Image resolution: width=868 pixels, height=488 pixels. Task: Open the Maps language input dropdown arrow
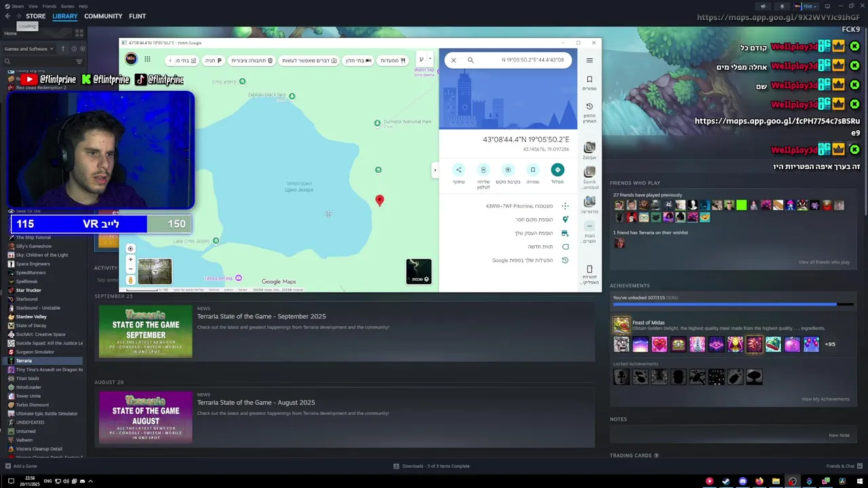[x=429, y=59]
